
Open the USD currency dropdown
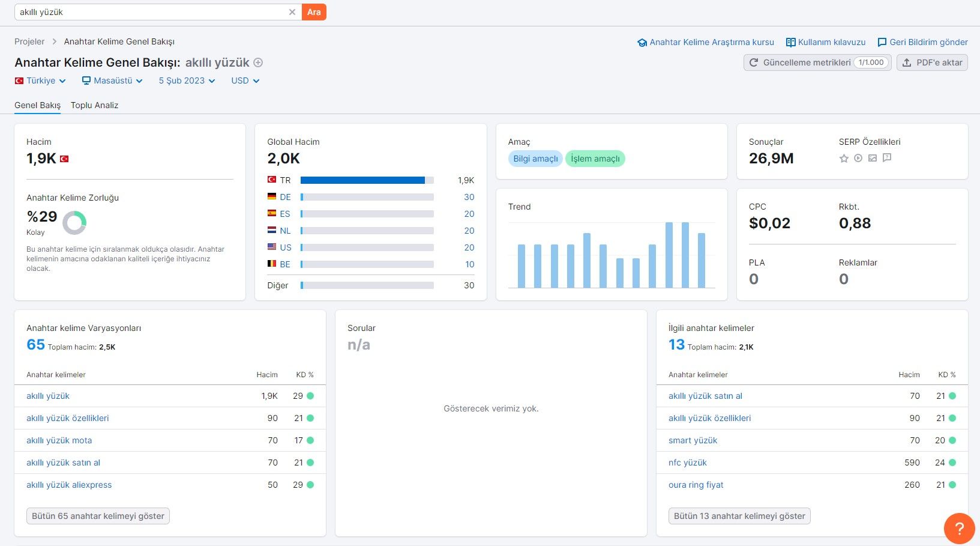245,80
